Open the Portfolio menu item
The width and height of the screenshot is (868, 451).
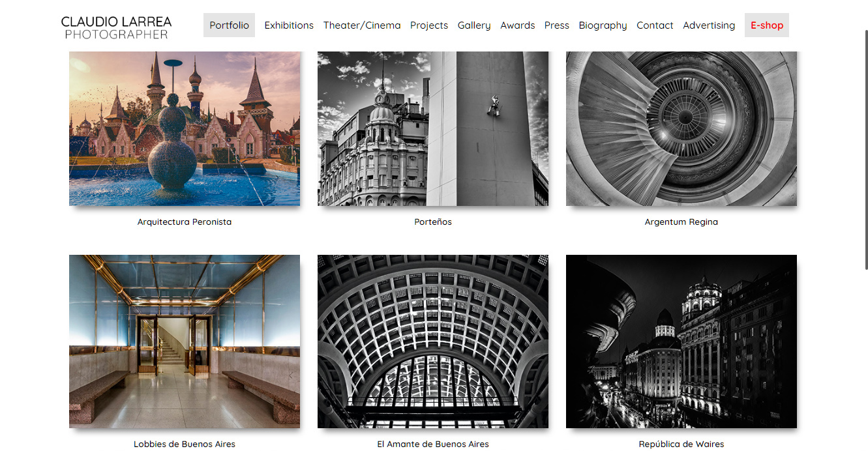click(x=229, y=25)
